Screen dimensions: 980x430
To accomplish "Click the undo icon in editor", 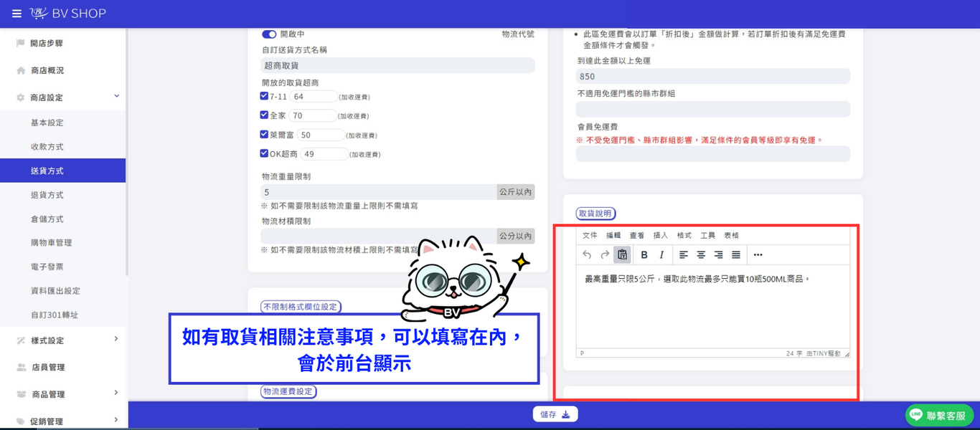I will tap(587, 254).
